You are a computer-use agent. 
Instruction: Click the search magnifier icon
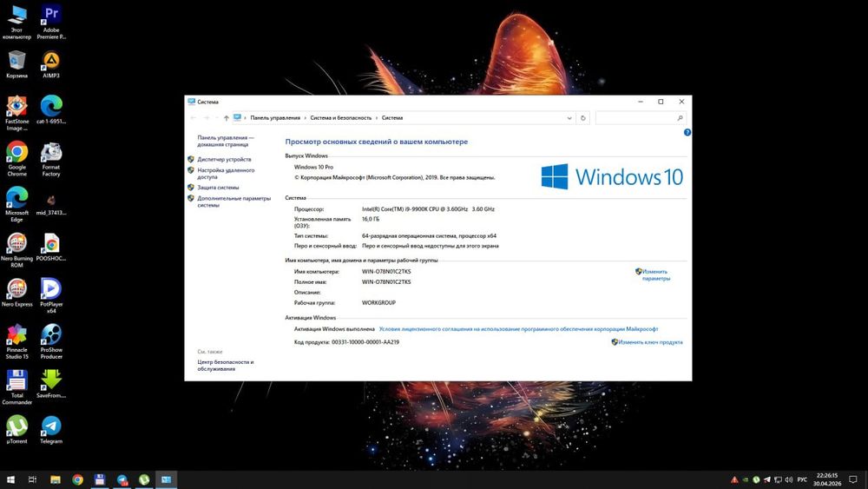[x=680, y=118]
